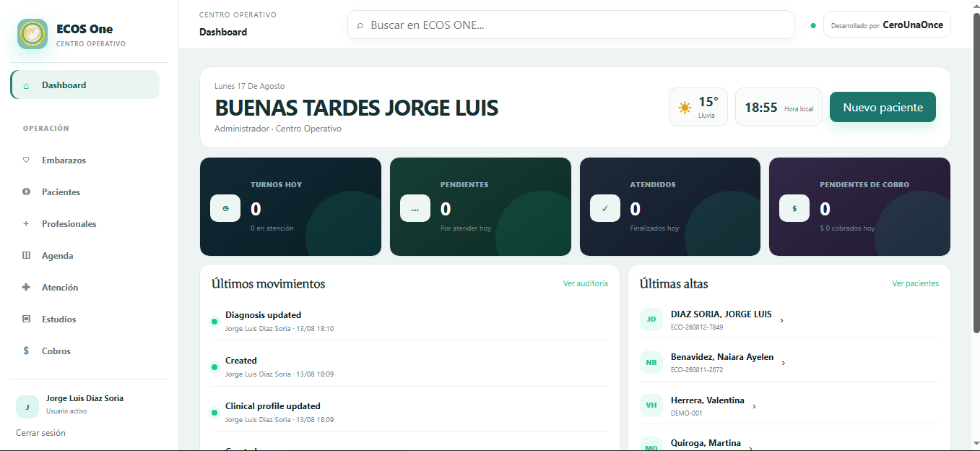The image size is (980, 451).
Task: Click the Buscar en ECOS ONE search field
Action: [571, 25]
